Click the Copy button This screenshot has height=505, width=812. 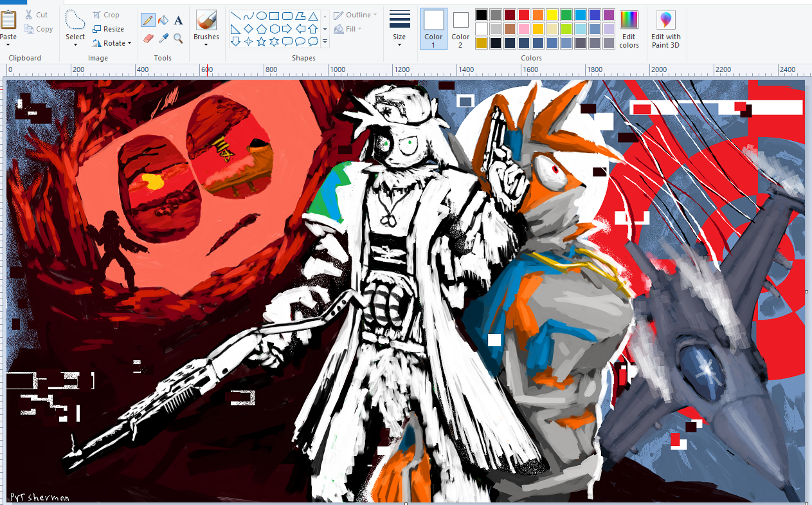click(39, 29)
